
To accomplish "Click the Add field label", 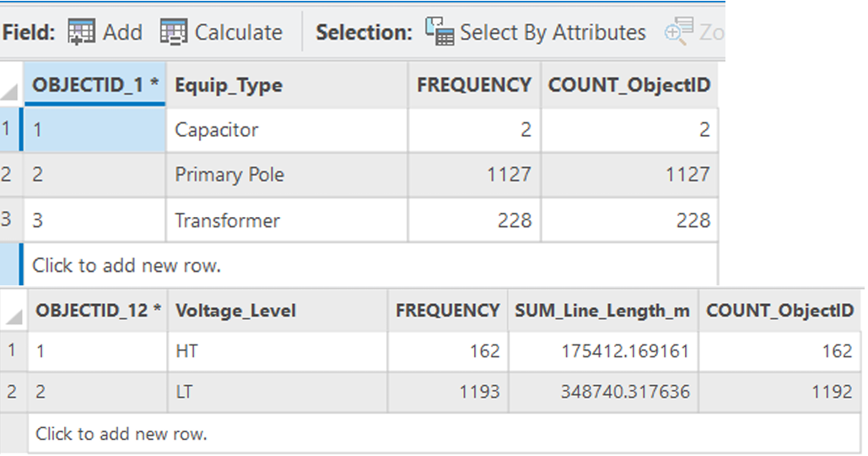I will (x=123, y=32).
